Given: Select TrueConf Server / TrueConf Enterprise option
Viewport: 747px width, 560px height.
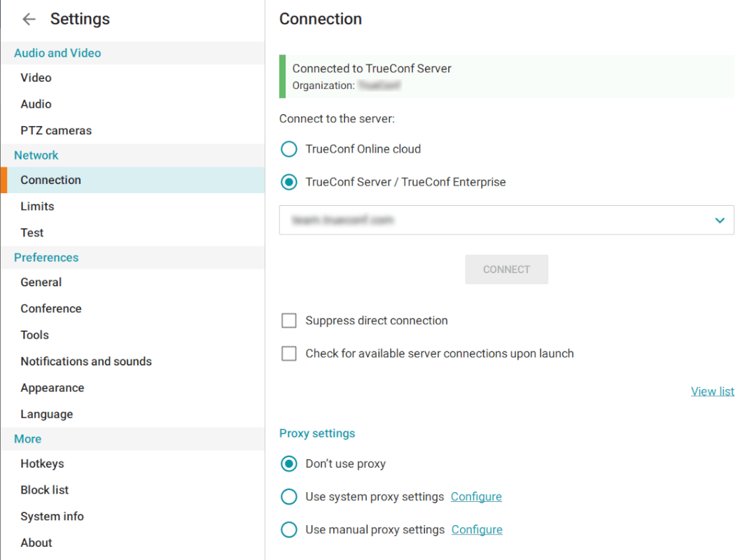Looking at the screenshot, I should click(x=288, y=182).
